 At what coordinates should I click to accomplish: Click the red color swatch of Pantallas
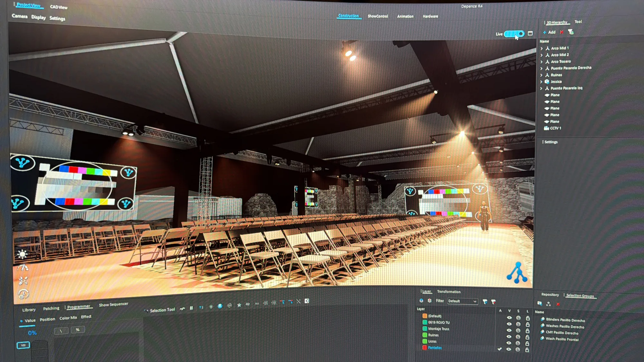(x=425, y=348)
